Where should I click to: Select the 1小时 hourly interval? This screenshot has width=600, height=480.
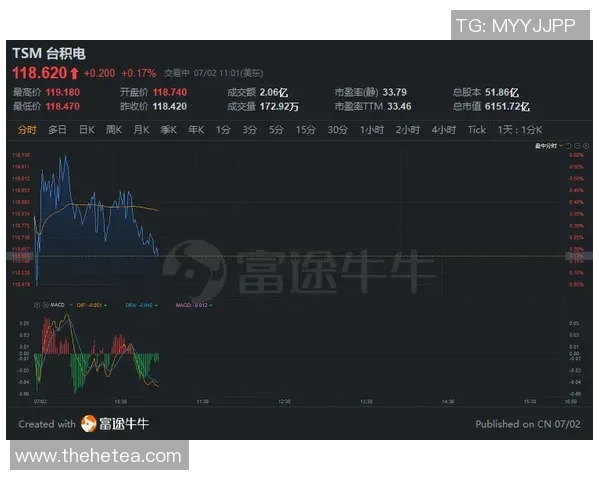[372, 130]
